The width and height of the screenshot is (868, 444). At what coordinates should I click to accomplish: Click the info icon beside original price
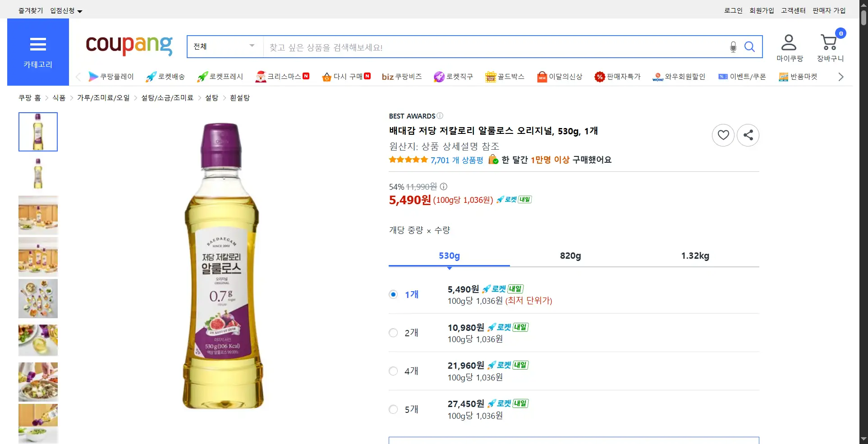coord(444,187)
